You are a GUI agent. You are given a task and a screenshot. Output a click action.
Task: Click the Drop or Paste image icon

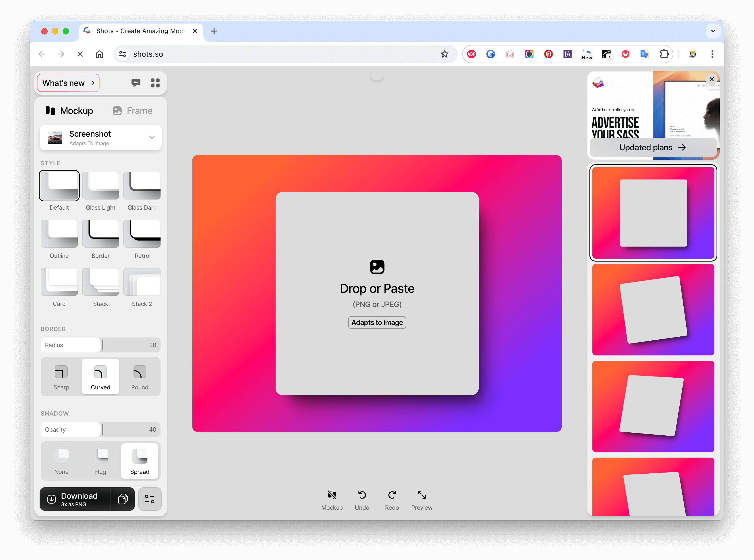377,267
